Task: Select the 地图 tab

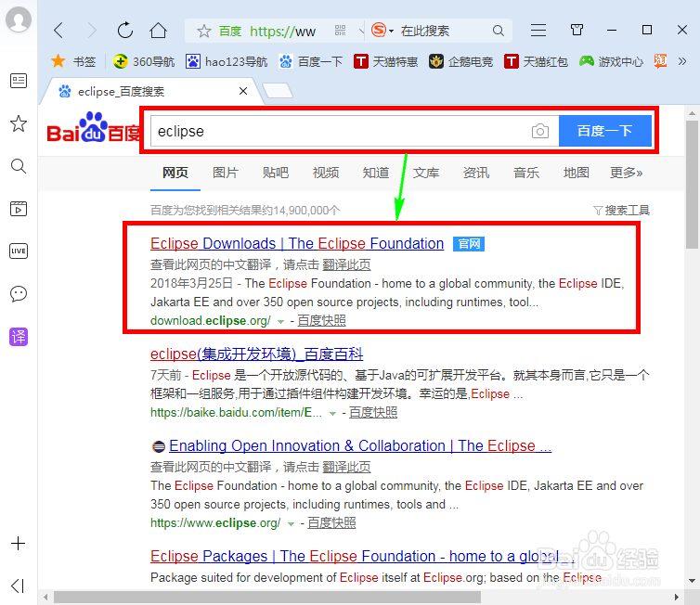Action: tap(576, 173)
